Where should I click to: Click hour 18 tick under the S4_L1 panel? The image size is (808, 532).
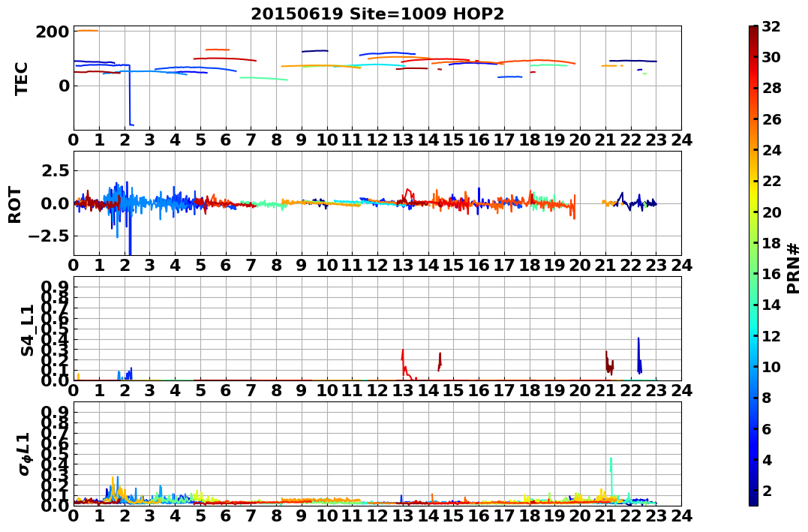point(530,391)
